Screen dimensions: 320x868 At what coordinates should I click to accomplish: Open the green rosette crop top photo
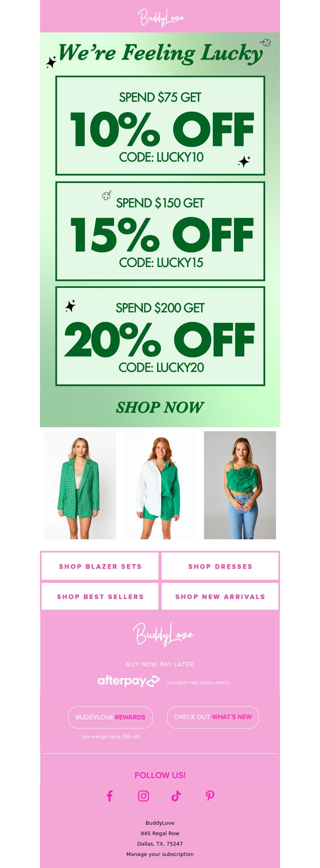coord(240,485)
